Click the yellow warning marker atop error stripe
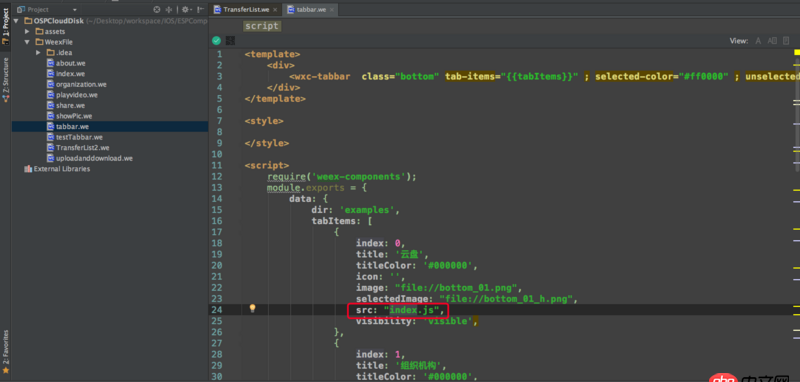This screenshot has height=382, width=800. [x=796, y=52]
